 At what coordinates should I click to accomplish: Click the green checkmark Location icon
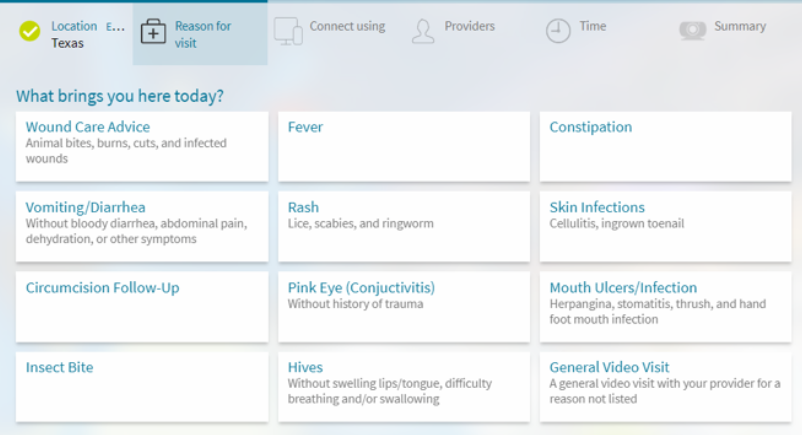coord(30,32)
